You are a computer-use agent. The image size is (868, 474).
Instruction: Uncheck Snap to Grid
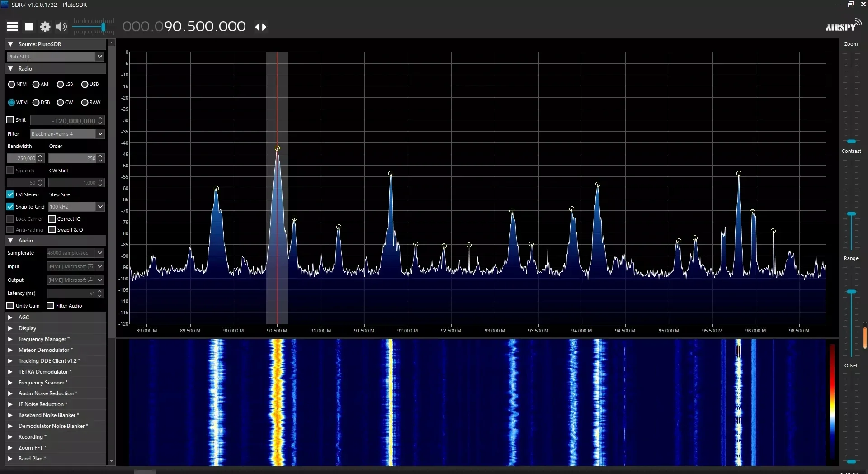[10, 207]
